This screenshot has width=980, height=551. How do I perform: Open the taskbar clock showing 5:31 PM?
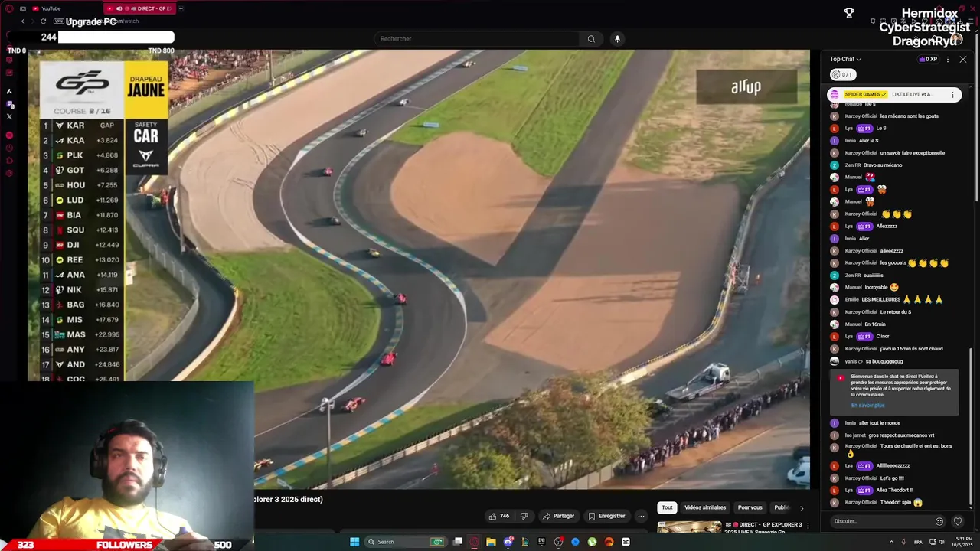[963, 542]
